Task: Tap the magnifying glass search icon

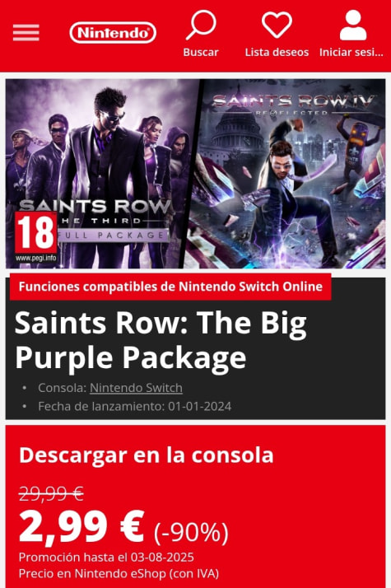Action: click(x=201, y=25)
